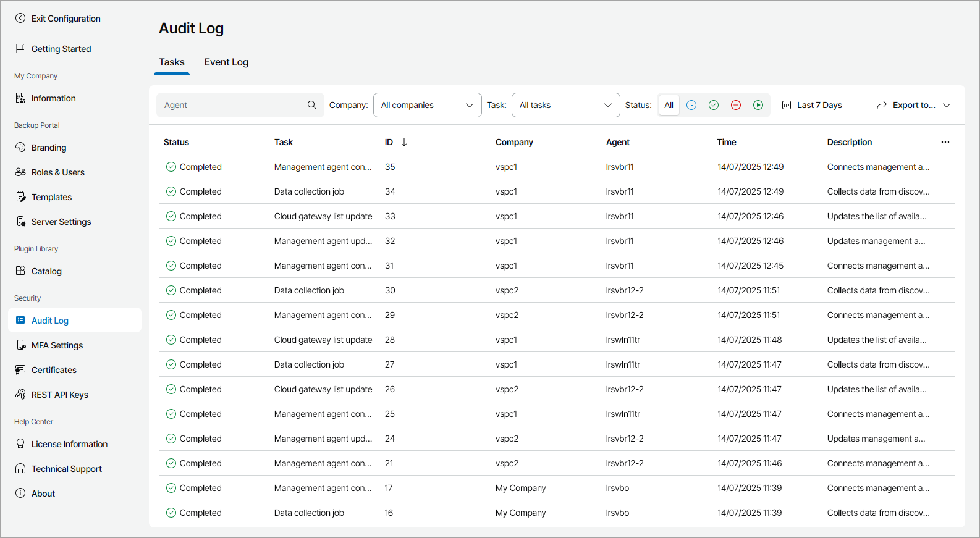
Task: Click the MFA Settings icon
Action: [20, 345]
